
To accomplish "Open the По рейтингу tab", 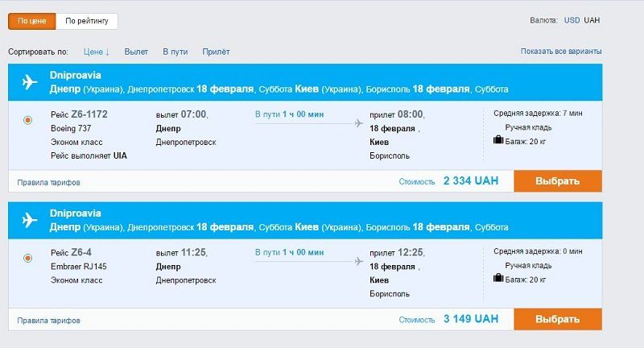I will 87,21.
